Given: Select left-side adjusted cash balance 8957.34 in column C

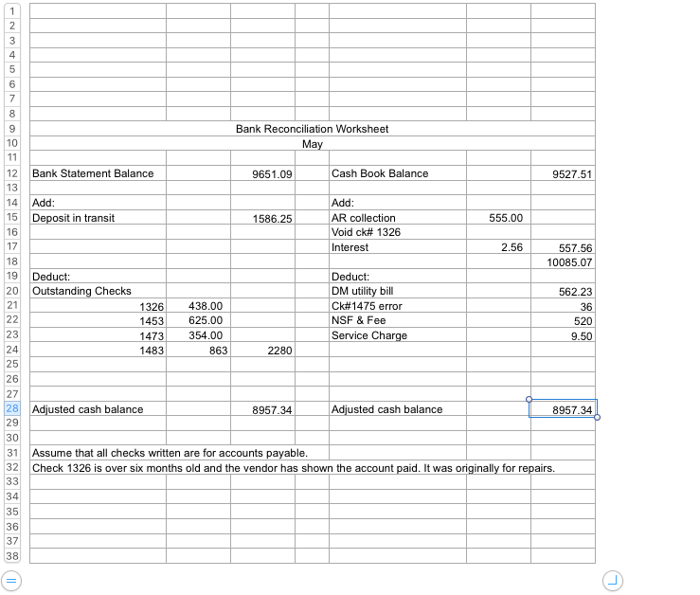Looking at the screenshot, I should click(262, 408).
